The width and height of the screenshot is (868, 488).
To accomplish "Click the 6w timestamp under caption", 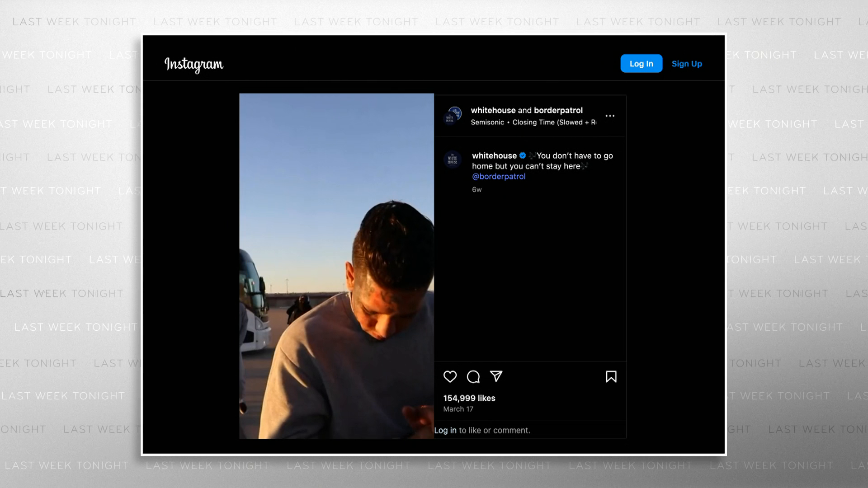I will pos(476,190).
